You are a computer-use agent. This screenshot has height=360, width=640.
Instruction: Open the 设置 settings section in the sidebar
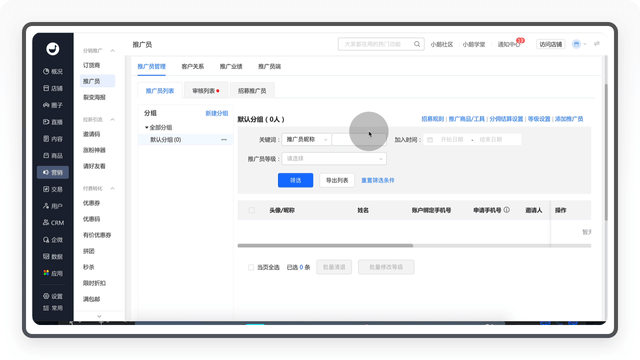(53, 296)
